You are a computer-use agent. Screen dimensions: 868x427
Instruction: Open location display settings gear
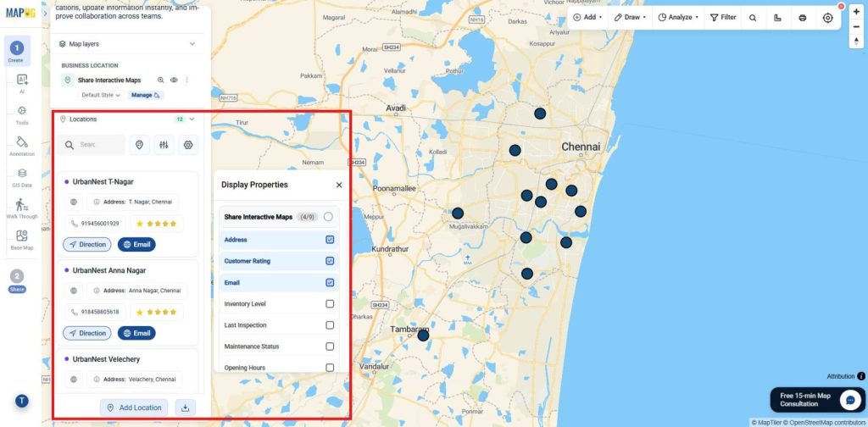[x=188, y=145]
